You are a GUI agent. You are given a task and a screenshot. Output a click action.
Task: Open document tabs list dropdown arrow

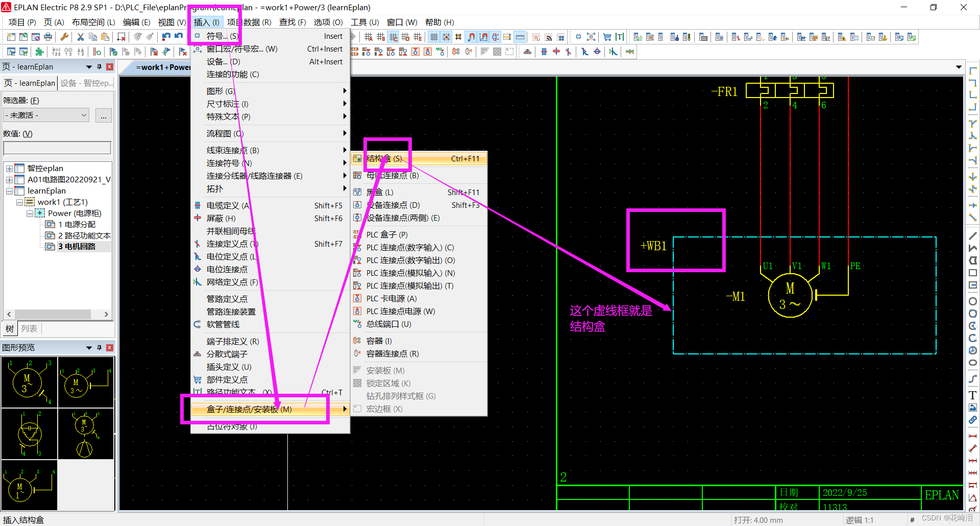[959, 67]
